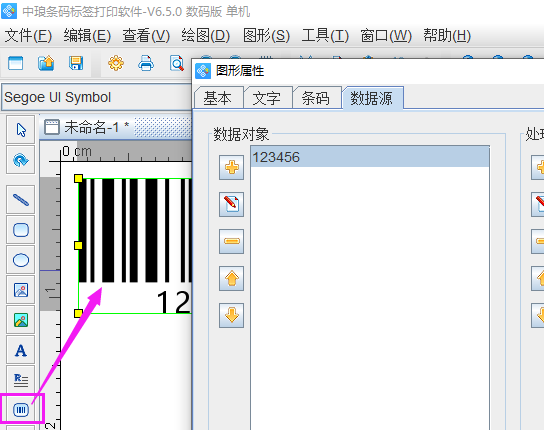This screenshot has width=544, height=430.
Task: Click the bottom-left yellow resize handle
Action: 78,313
